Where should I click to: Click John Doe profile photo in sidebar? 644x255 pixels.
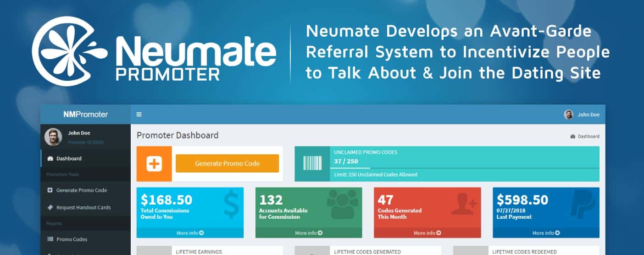tap(53, 137)
